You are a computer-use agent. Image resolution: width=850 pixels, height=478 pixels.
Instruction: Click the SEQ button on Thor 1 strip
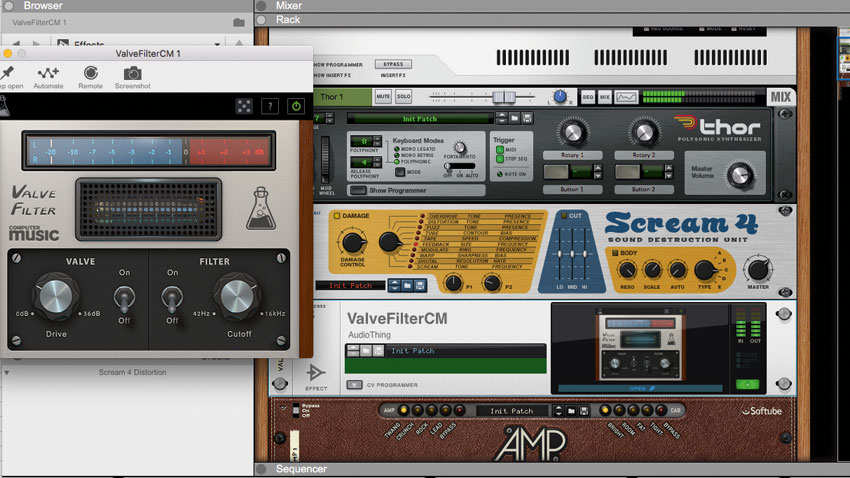pyautogui.click(x=588, y=97)
